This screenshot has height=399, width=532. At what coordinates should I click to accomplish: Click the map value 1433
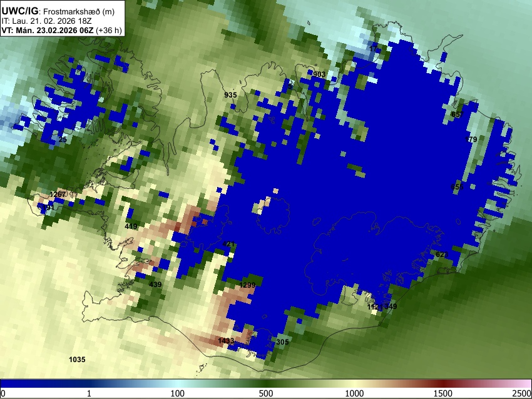[x=227, y=340]
